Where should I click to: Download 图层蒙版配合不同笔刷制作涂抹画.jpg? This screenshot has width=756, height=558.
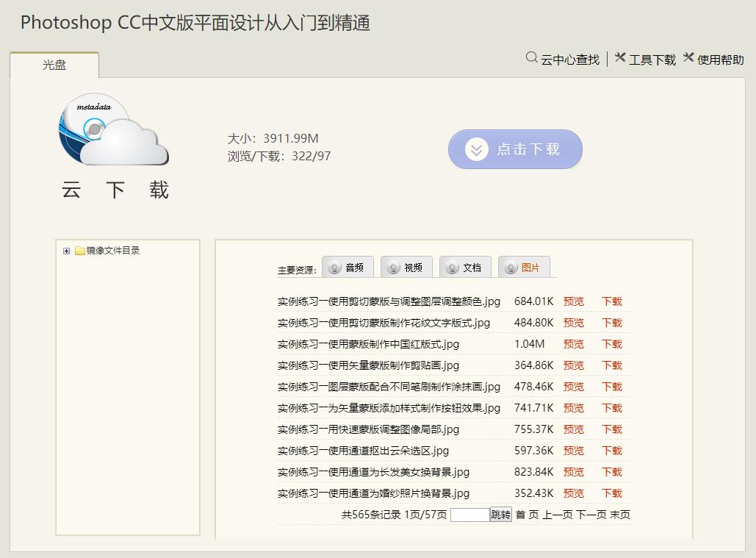click(x=612, y=387)
